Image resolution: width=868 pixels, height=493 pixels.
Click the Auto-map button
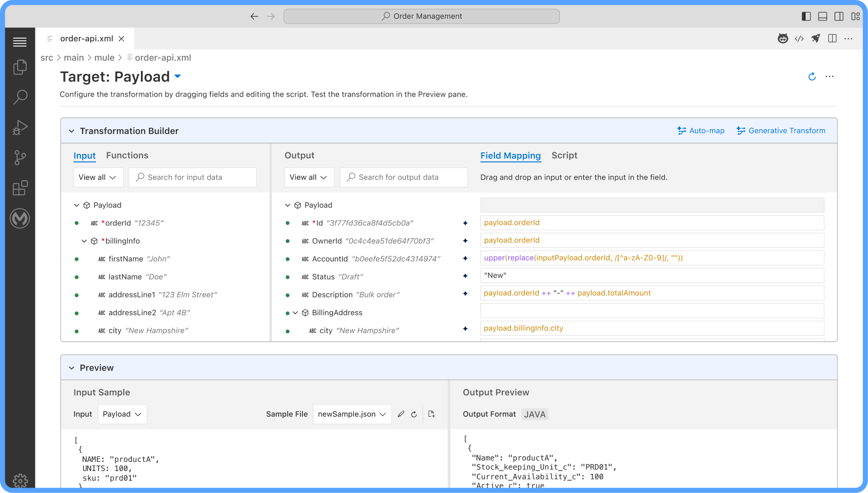point(701,131)
